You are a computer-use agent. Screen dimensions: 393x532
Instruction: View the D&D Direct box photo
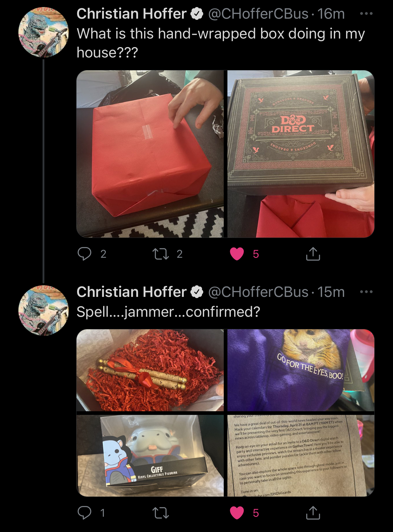coord(301,154)
